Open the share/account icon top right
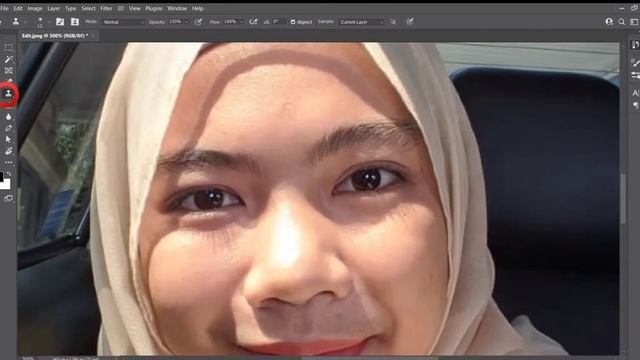The image size is (640, 360). coord(609,22)
